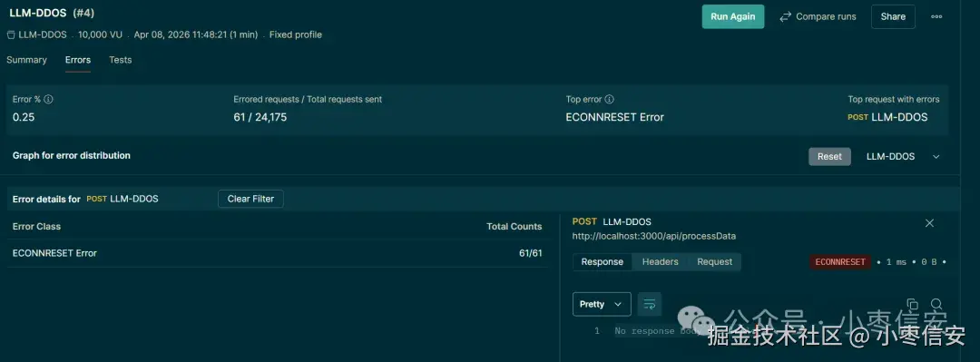Image resolution: width=980 pixels, height=362 pixels.
Task: Click the 0.25 error percent value
Action: coord(24,117)
